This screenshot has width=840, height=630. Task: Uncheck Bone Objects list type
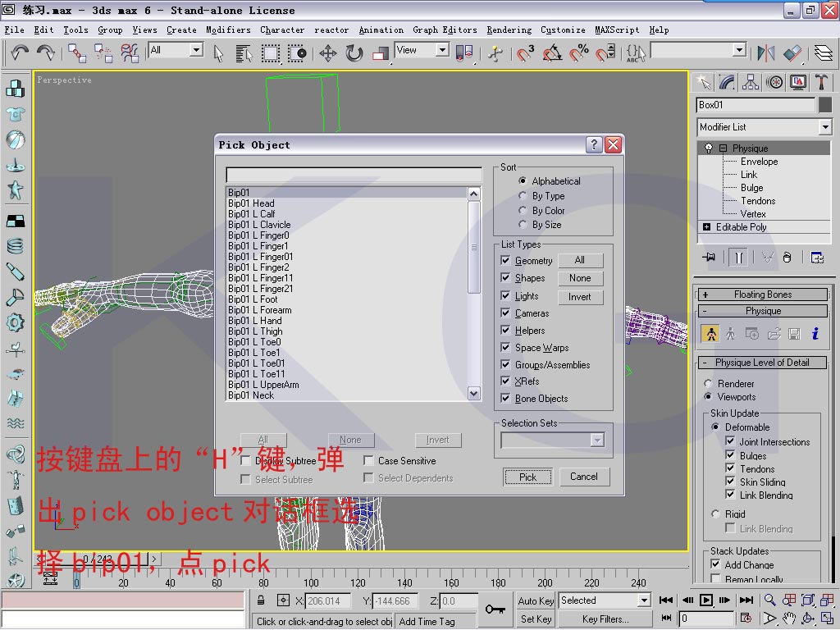pyautogui.click(x=505, y=398)
